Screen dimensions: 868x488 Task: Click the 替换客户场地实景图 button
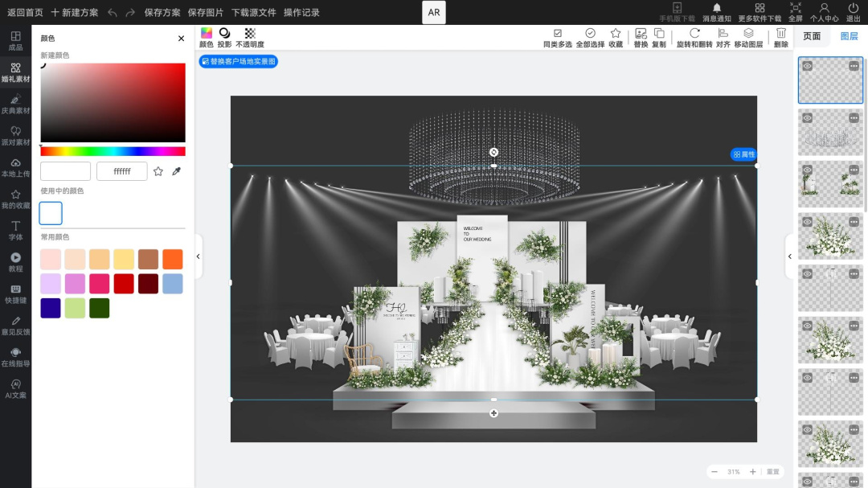239,61
